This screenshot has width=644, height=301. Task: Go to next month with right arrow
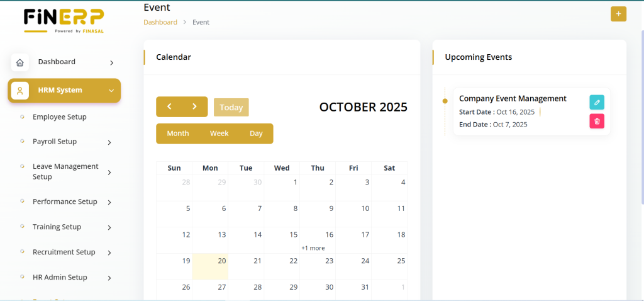[x=195, y=107]
